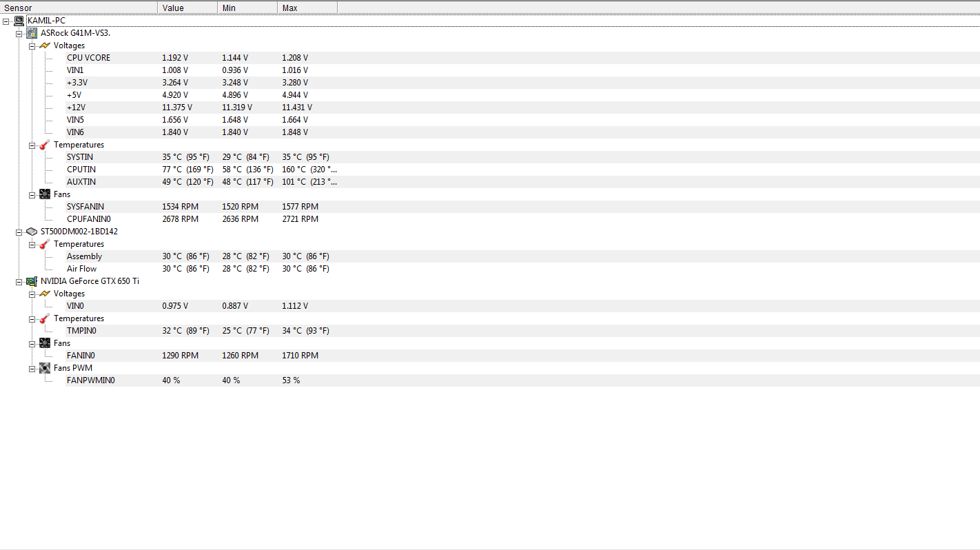Select the FANPWMIN0 row
The height and width of the screenshot is (550, 980).
522,380
